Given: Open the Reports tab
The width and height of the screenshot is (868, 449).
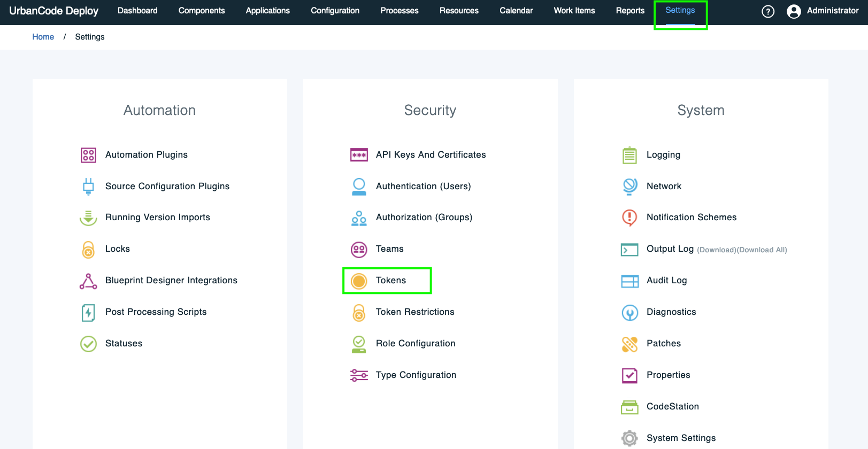Looking at the screenshot, I should tap(630, 11).
